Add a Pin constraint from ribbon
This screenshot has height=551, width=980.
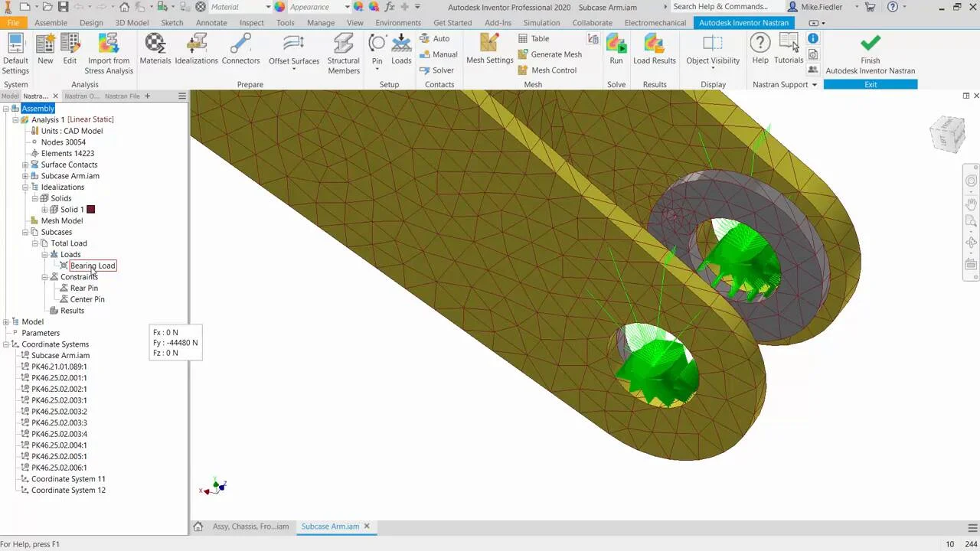click(x=377, y=49)
